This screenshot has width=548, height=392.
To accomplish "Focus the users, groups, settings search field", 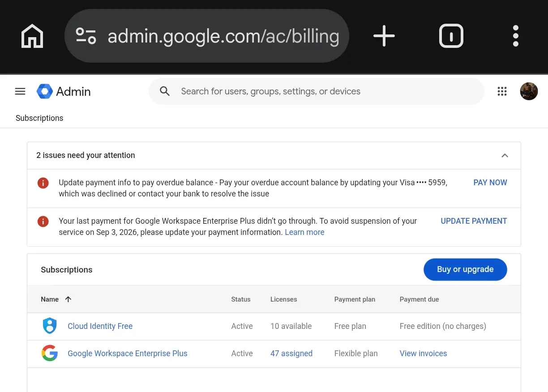I will tap(316, 91).
